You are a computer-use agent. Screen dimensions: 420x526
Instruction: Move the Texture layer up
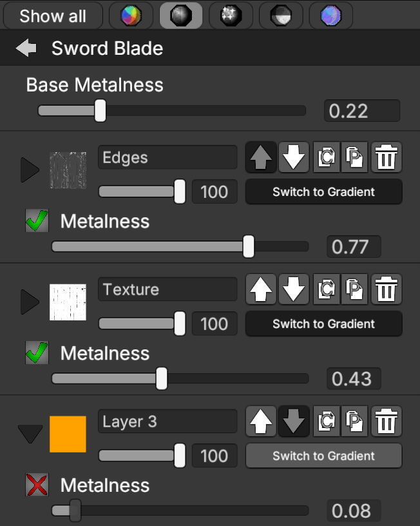[x=261, y=289]
